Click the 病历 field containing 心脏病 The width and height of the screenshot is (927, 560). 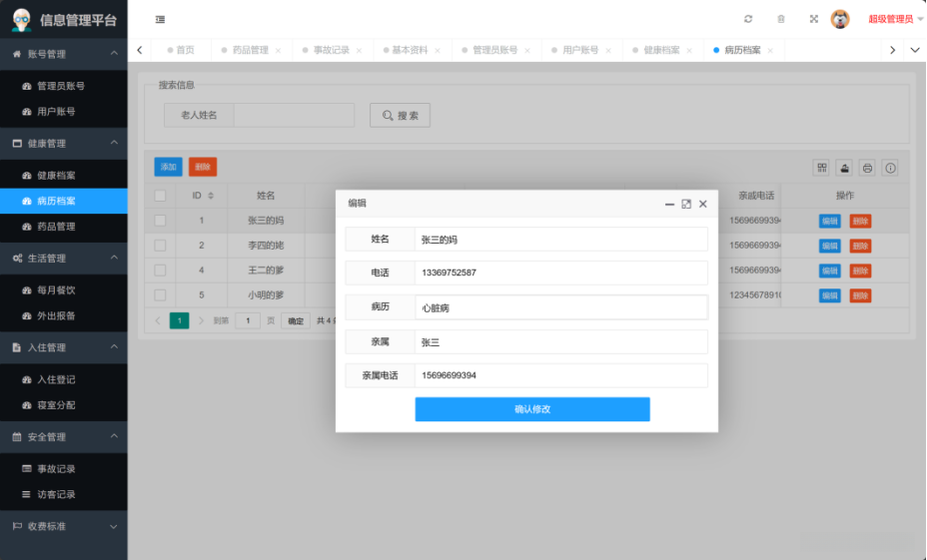tap(561, 307)
